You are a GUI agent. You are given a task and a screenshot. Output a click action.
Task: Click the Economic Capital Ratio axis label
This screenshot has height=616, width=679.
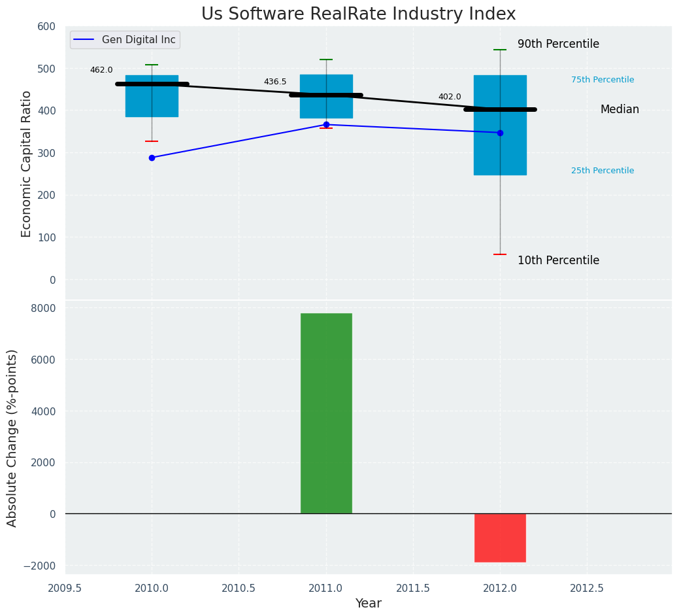point(27,163)
